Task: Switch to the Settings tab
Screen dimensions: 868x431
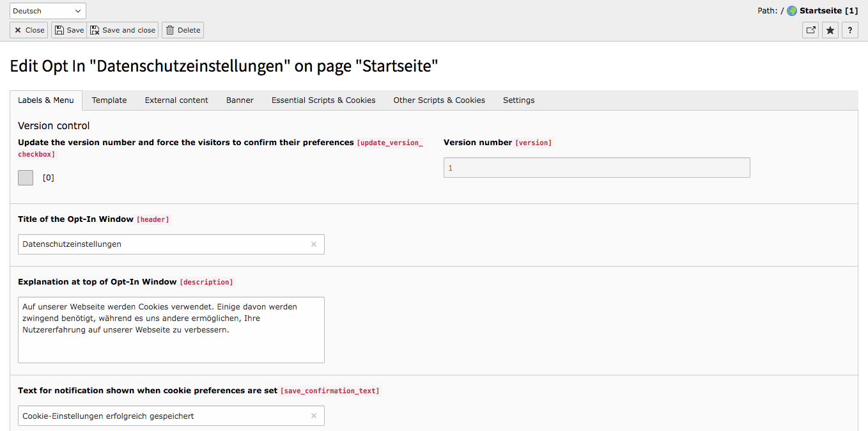Action: [x=518, y=100]
